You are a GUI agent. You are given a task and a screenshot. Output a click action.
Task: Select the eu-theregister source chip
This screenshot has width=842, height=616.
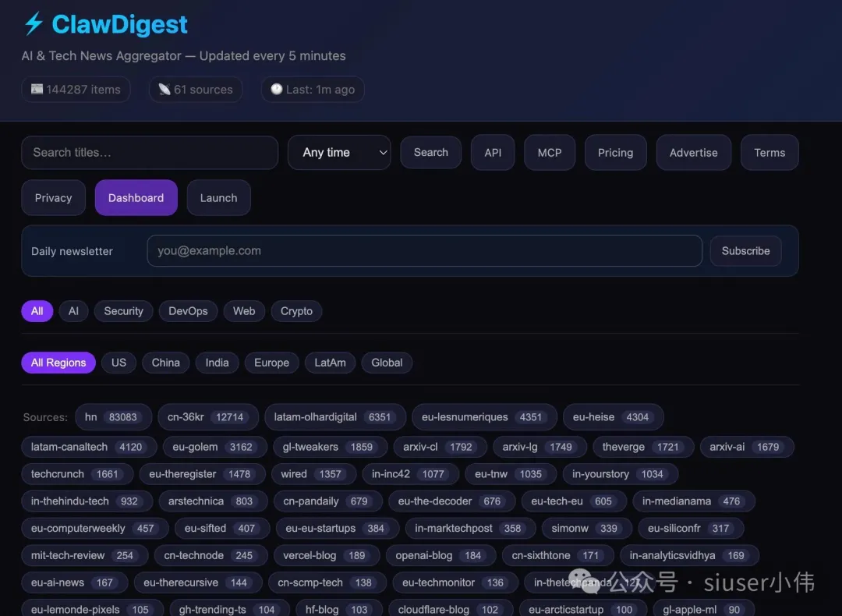tap(203, 474)
